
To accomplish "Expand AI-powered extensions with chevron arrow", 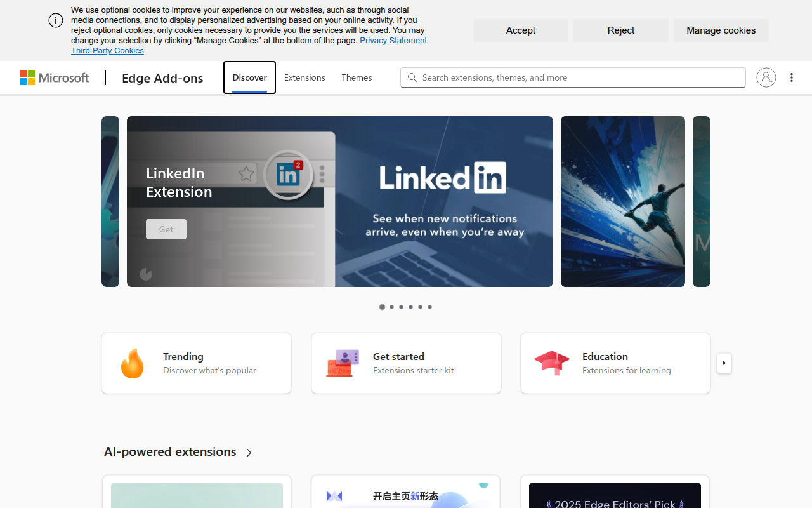I will click(249, 453).
